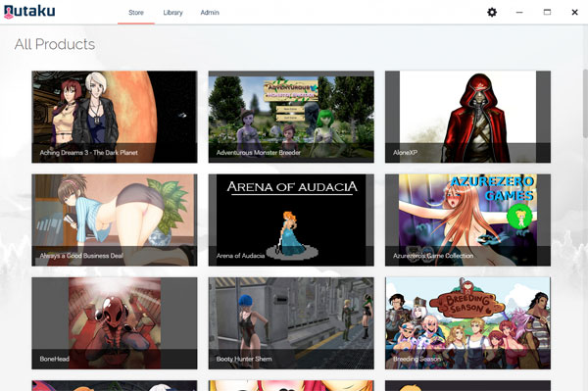Minimize the Nutaku window
The height and width of the screenshot is (391, 588).
pos(519,13)
